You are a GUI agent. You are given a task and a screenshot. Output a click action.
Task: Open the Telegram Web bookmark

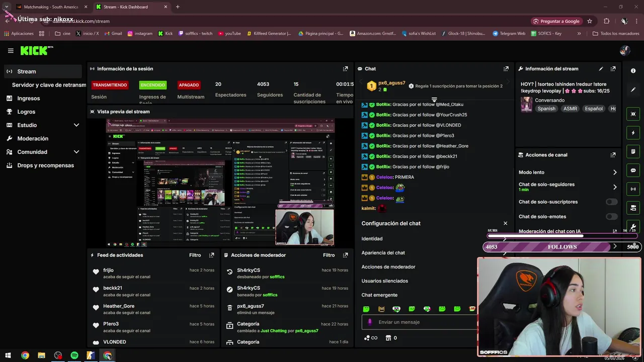coord(509,34)
